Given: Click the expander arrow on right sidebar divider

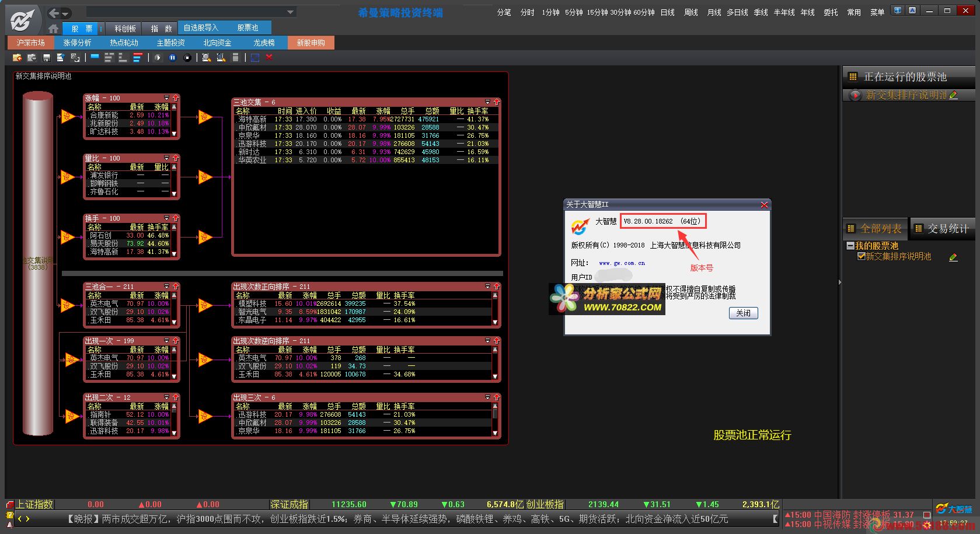Looking at the screenshot, I should [x=840, y=282].
